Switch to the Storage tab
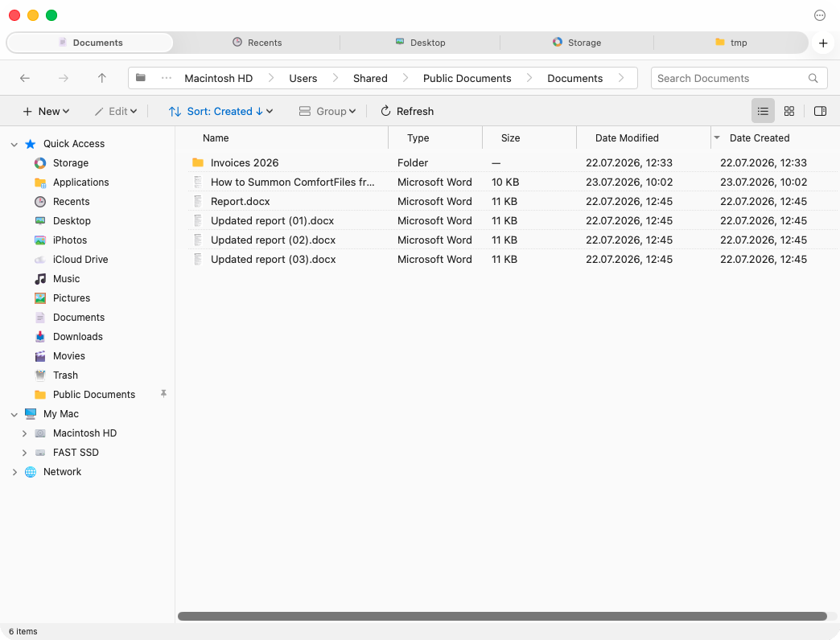Image resolution: width=840 pixels, height=640 pixels. (x=577, y=43)
